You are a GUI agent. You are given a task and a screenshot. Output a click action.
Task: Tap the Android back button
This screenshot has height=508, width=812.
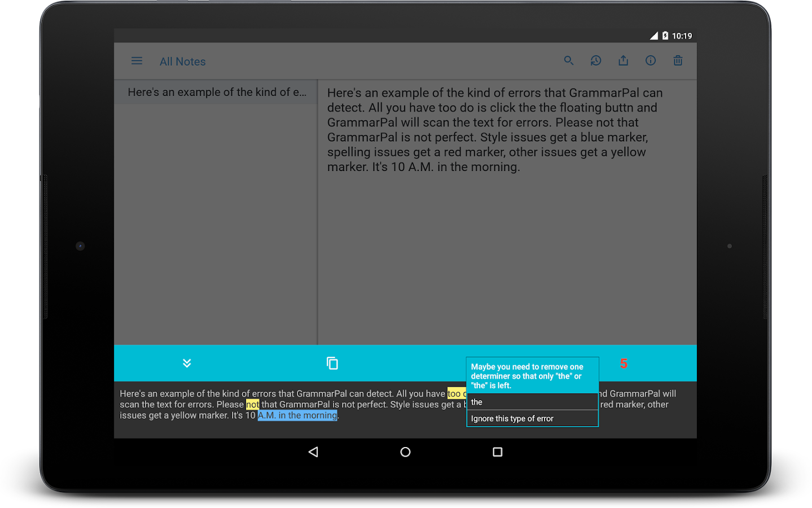point(314,452)
